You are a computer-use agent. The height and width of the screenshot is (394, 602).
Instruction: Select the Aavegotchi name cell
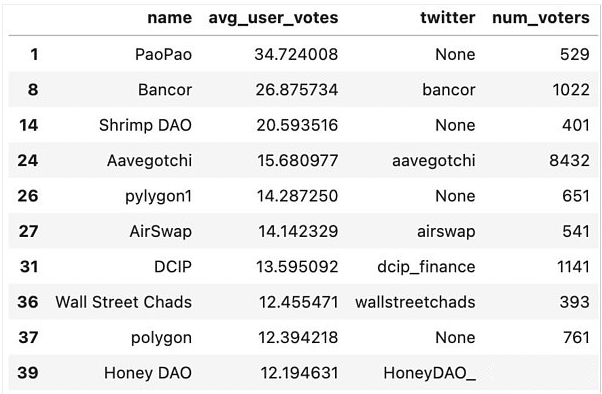pos(149,161)
